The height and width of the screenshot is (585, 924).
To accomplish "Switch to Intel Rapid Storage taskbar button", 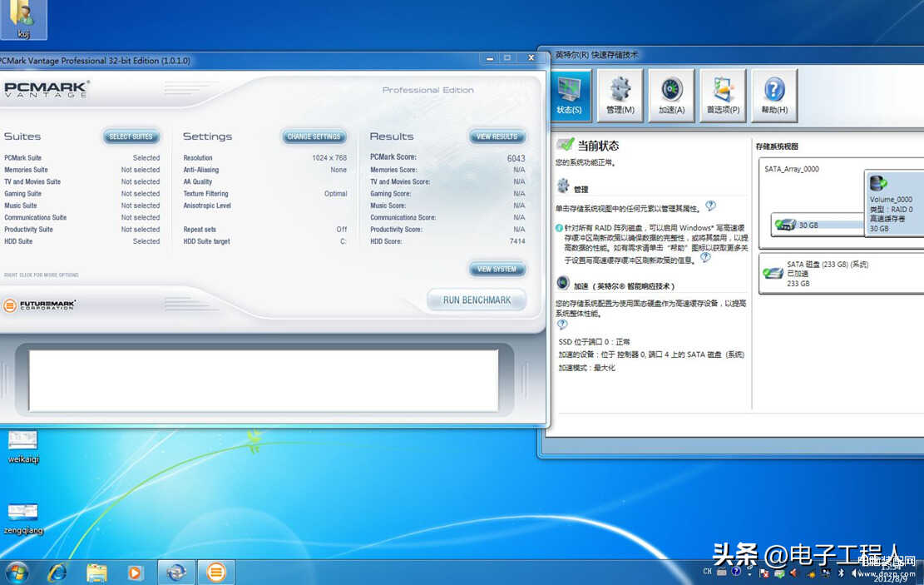I will (176, 573).
